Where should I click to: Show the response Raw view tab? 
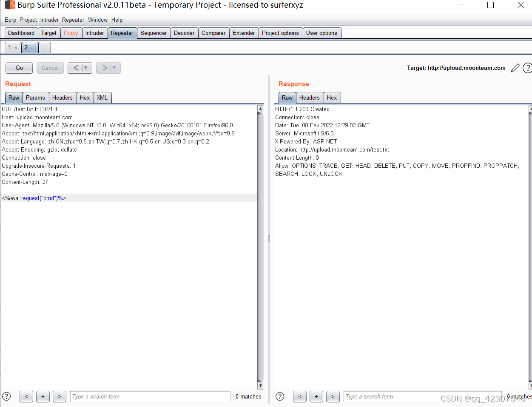click(x=287, y=97)
